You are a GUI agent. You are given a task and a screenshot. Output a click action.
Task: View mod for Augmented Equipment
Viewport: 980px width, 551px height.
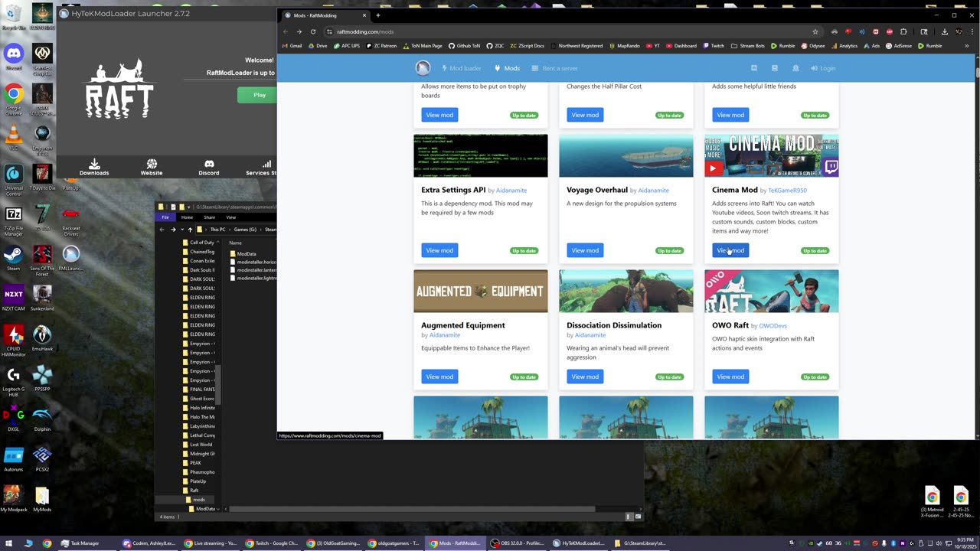439,377
